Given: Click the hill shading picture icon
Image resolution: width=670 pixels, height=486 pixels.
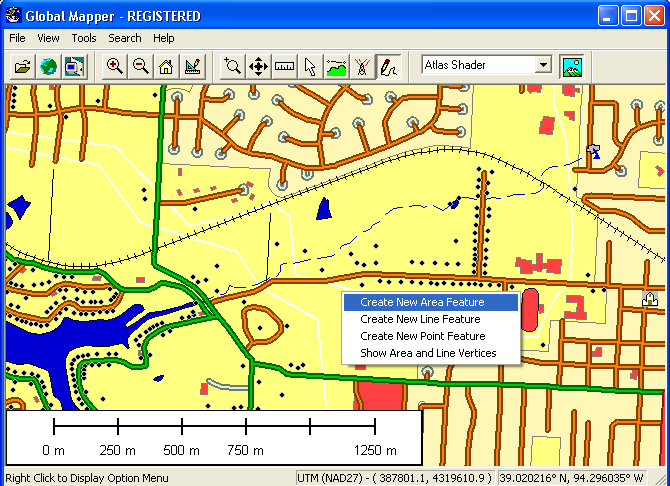Looking at the screenshot, I should [x=572, y=67].
